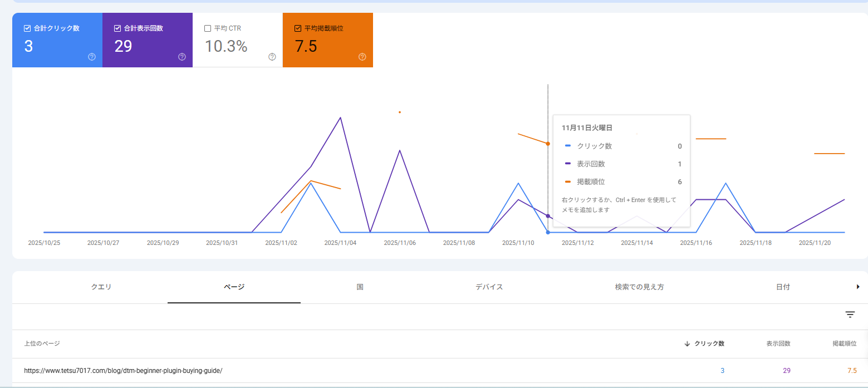Select the 国 tab
Viewport: 868px width, 388px height.
[x=360, y=287]
